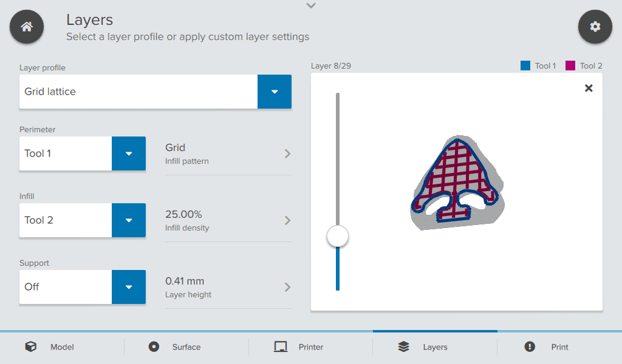This screenshot has height=364, width=622.
Task: Open the Layer profile dropdown
Action: pos(275,92)
